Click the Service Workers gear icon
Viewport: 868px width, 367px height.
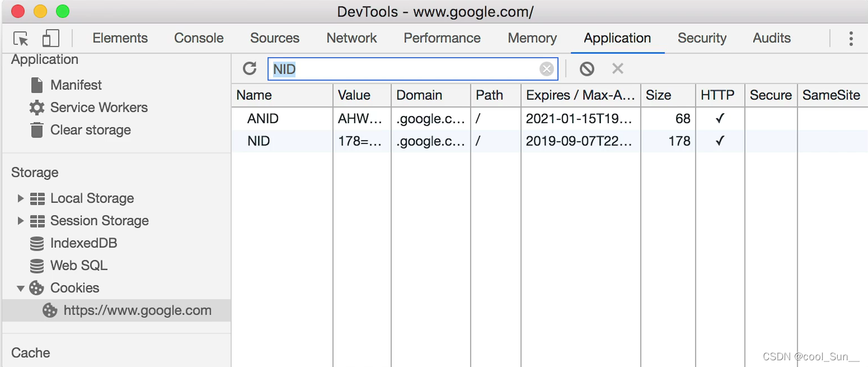coord(37,108)
